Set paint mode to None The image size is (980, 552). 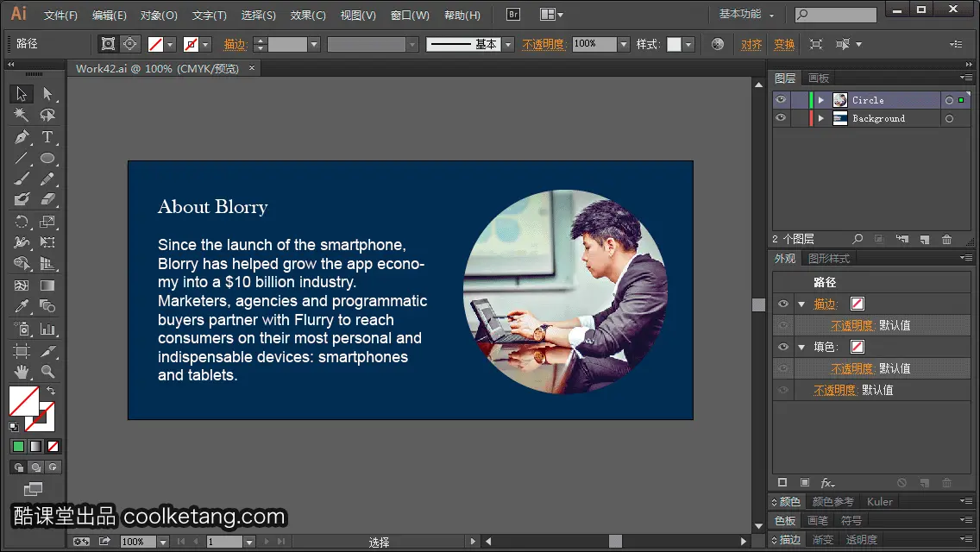tap(53, 447)
